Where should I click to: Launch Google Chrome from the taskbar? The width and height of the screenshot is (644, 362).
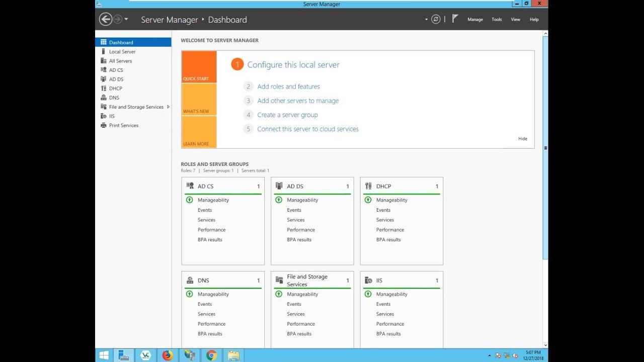coord(211,355)
